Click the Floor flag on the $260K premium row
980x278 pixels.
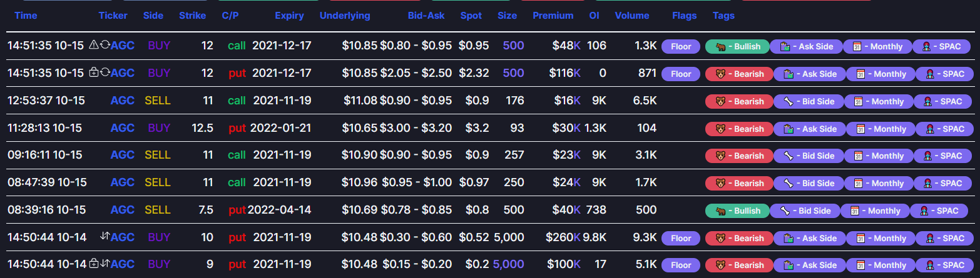point(681,238)
